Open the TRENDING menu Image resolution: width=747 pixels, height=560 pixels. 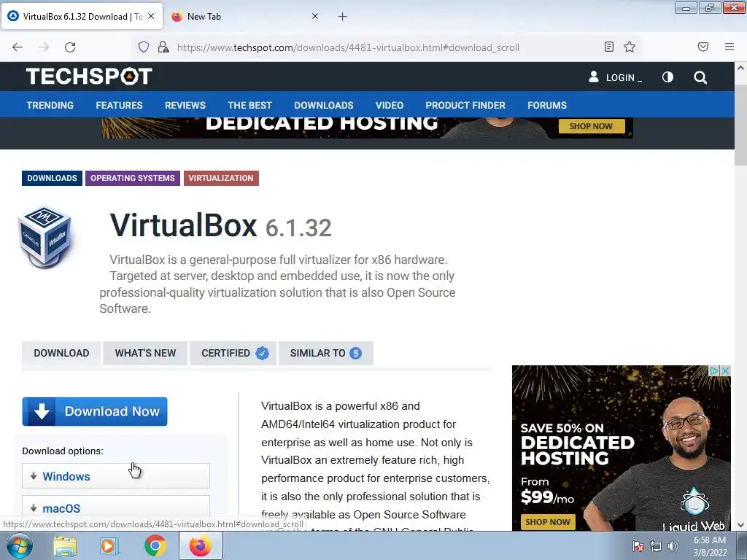pyautogui.click(x=50, y=105)
